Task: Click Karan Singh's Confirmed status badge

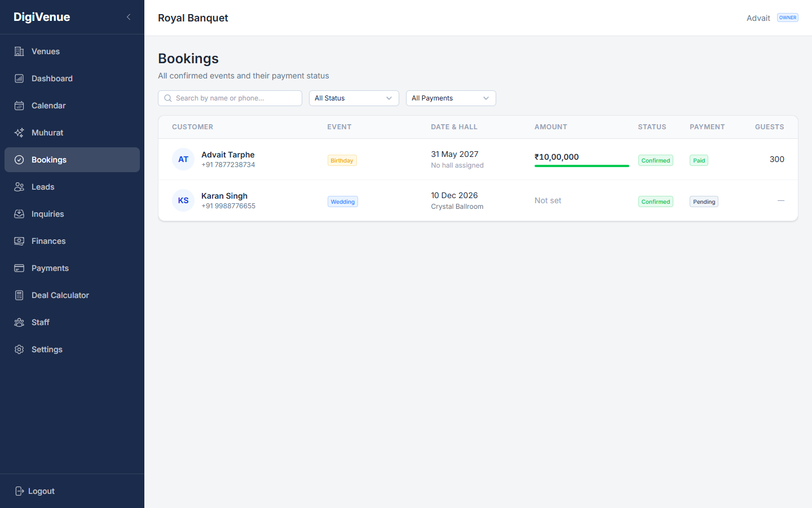Action: [x=656, y=202]
